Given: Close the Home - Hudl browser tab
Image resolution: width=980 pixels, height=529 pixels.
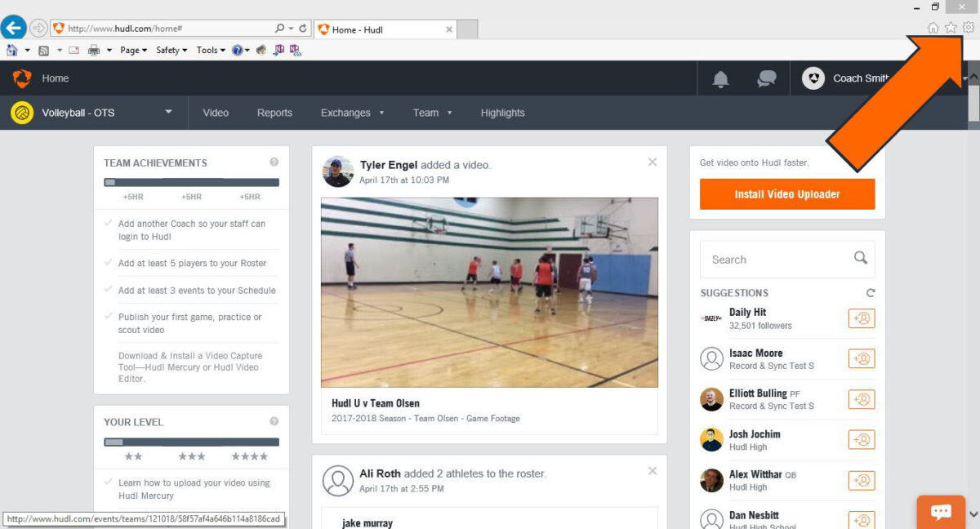Looking at the screenshot, I should pos(449,29).
